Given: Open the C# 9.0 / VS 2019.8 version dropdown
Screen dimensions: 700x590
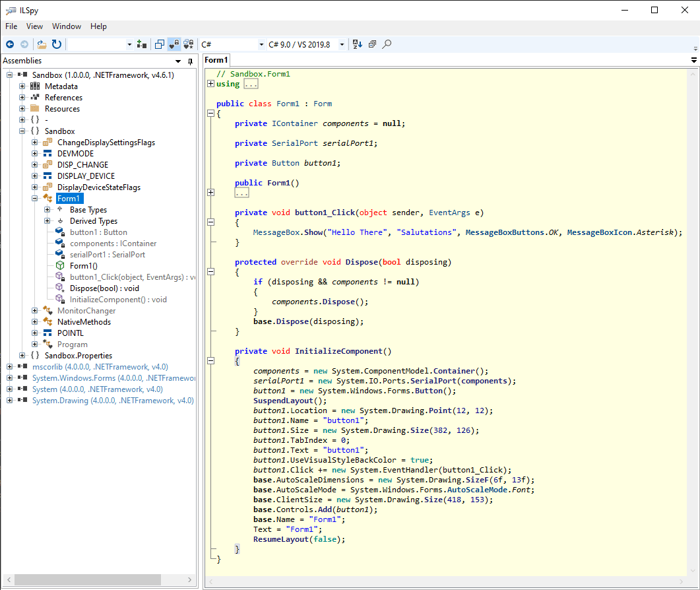Looking at the screenshot, I should pyautogui.click(x=341, y=44).
